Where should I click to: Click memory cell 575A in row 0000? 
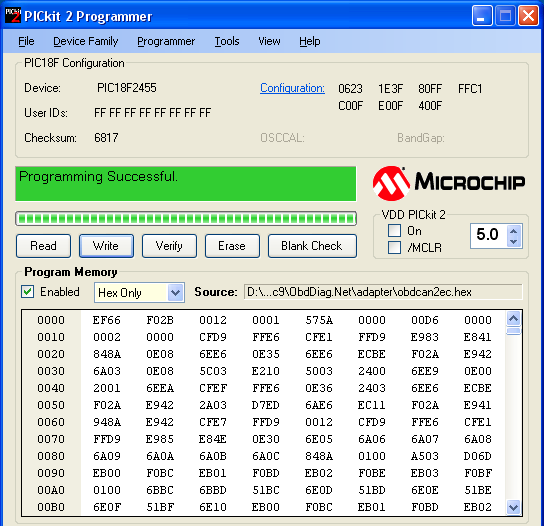point(319,320)
